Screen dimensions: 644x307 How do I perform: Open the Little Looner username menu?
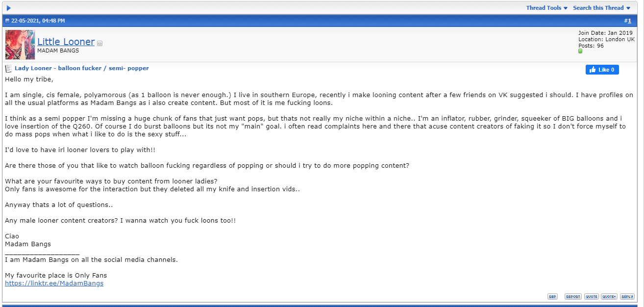pyautogui.click(x=66, y=42)
